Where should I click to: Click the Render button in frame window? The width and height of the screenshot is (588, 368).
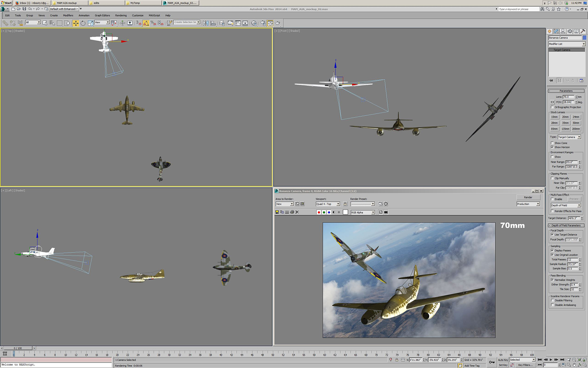click(x=528, y=197)
